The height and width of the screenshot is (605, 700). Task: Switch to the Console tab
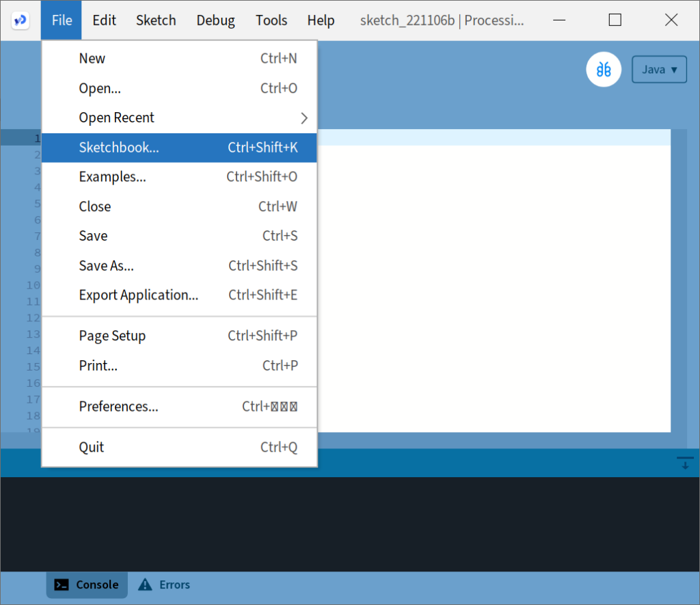pyautogui.click(x=87, y=584)
